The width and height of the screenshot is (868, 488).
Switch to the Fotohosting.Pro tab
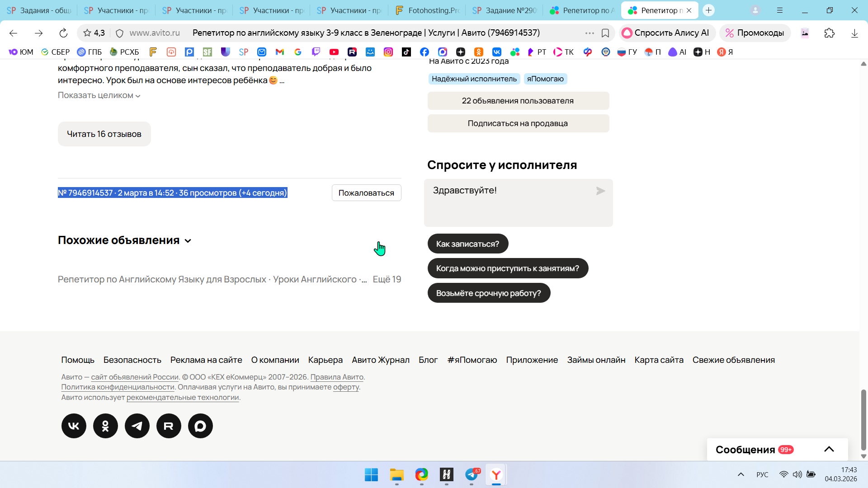(x=428, y=10)
